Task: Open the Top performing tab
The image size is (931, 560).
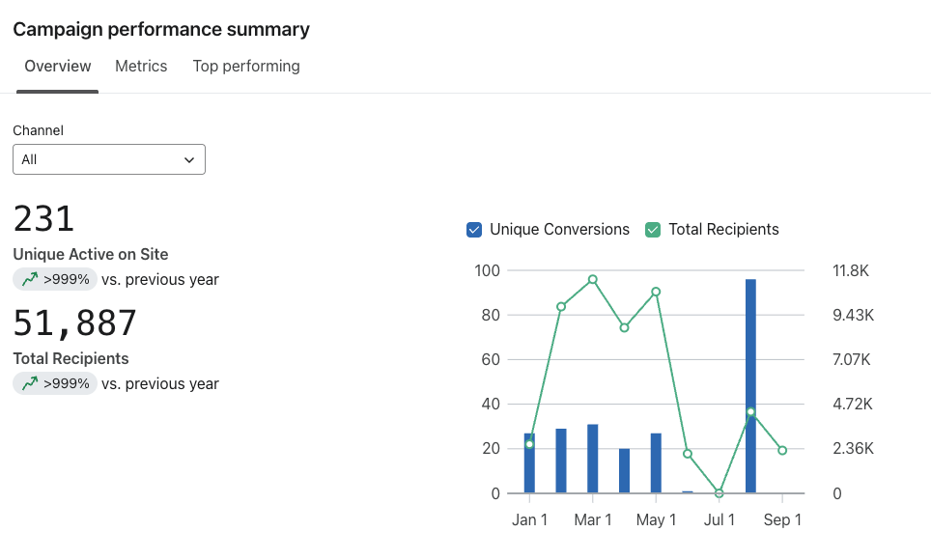Action: pos(246,66)
